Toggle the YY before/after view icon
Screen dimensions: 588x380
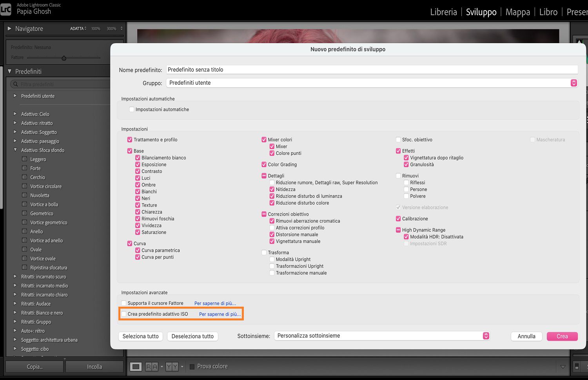click(172, 367)
